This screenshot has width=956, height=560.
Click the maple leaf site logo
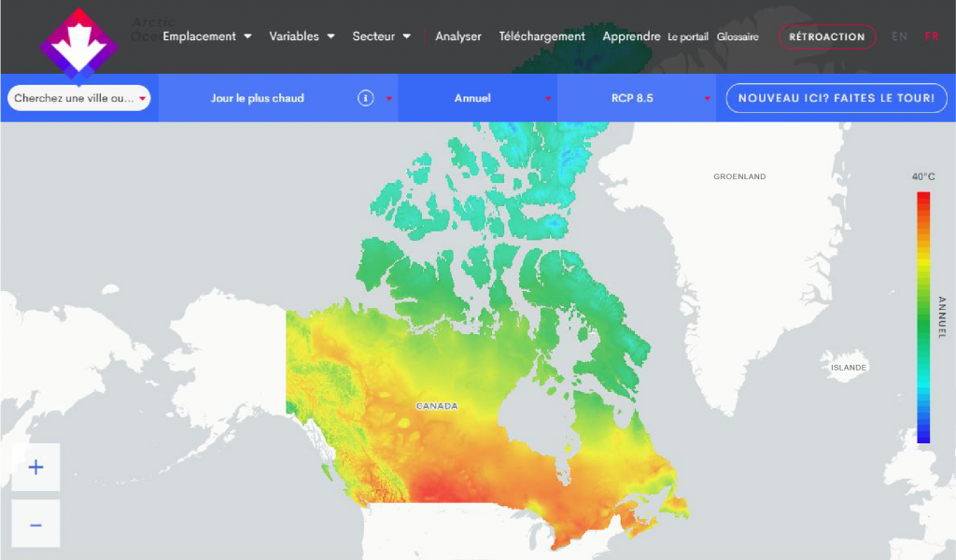point(78,42)
